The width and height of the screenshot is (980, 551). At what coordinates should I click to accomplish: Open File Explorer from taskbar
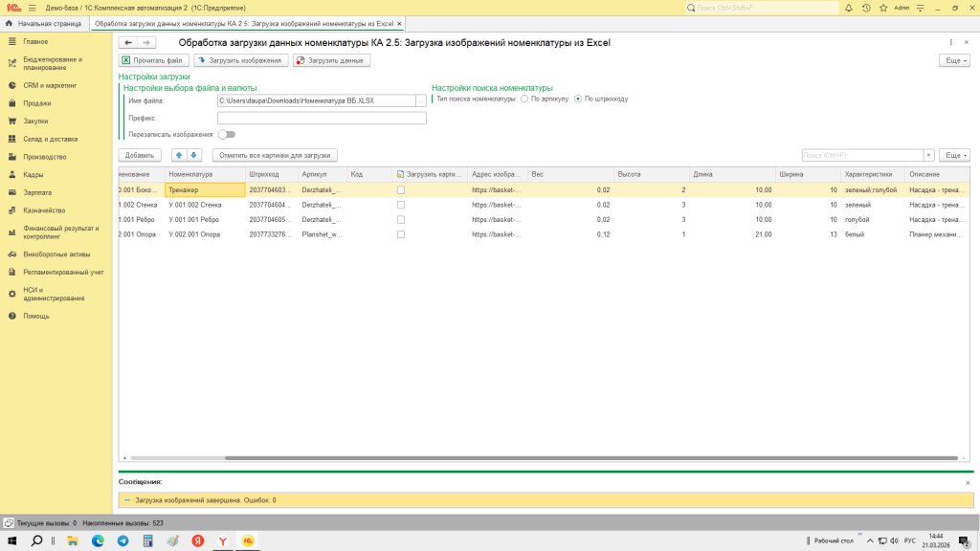[73, 541]
